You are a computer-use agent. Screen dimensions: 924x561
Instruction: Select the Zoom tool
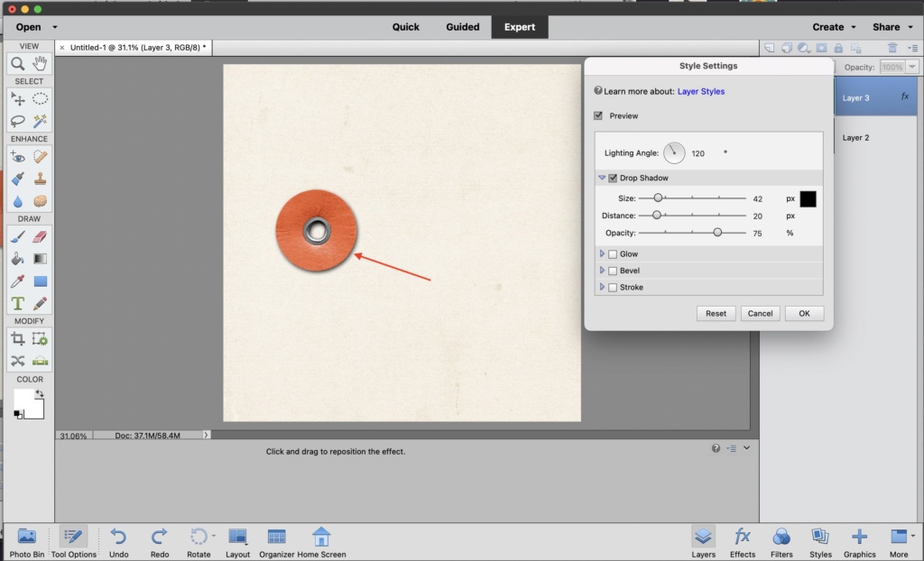18,63
